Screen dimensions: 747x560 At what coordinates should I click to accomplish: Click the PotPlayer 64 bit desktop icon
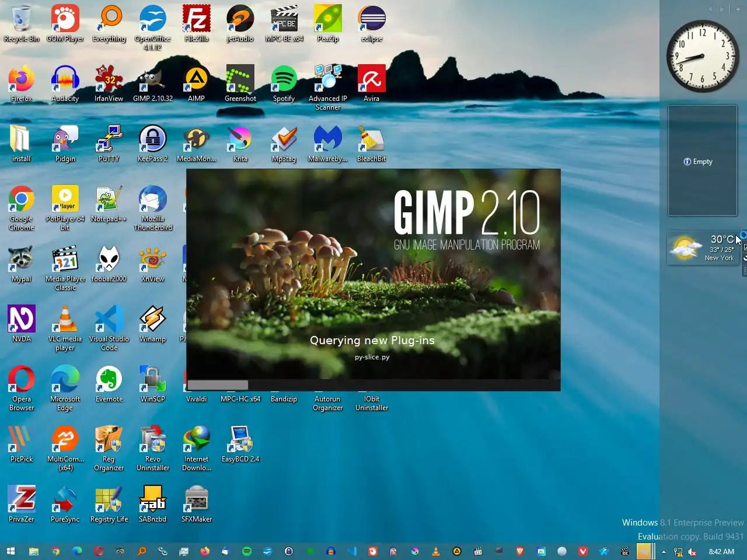(65, 208)
